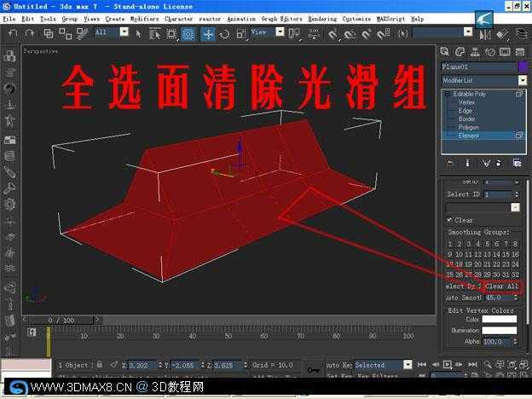The height and width of the screenshot is (399, 532).
Task: Open the named selection sets dropdown
Action: tap(468, 32)
